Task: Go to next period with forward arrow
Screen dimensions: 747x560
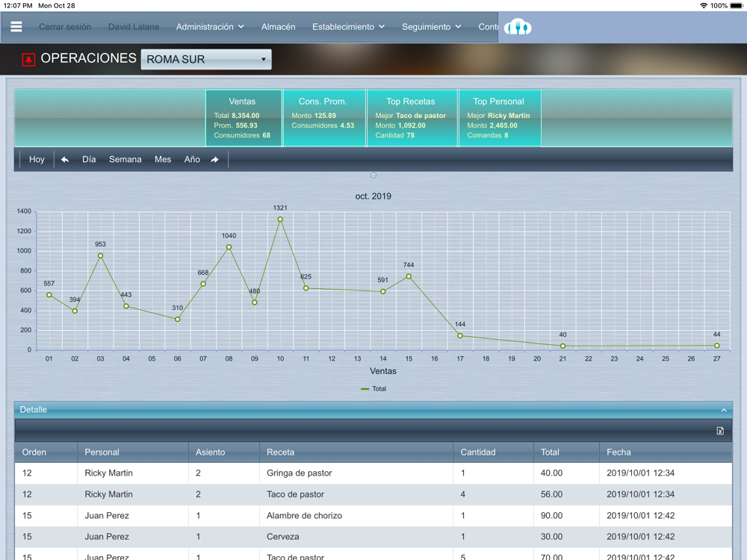Action: (x=215, y=160)
